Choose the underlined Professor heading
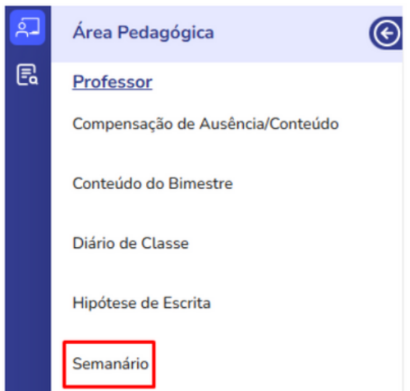 pyautogui.click(x=113, y=82)
